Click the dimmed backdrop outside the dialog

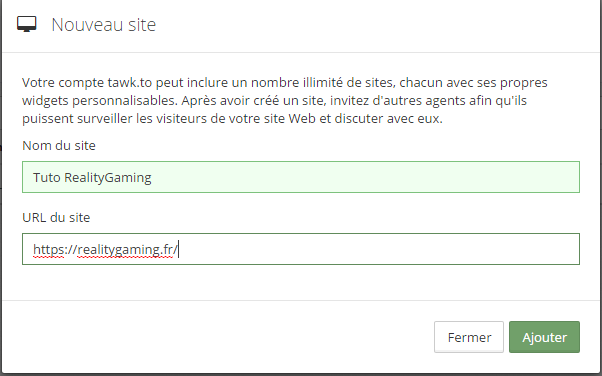(x=601, y=192)
